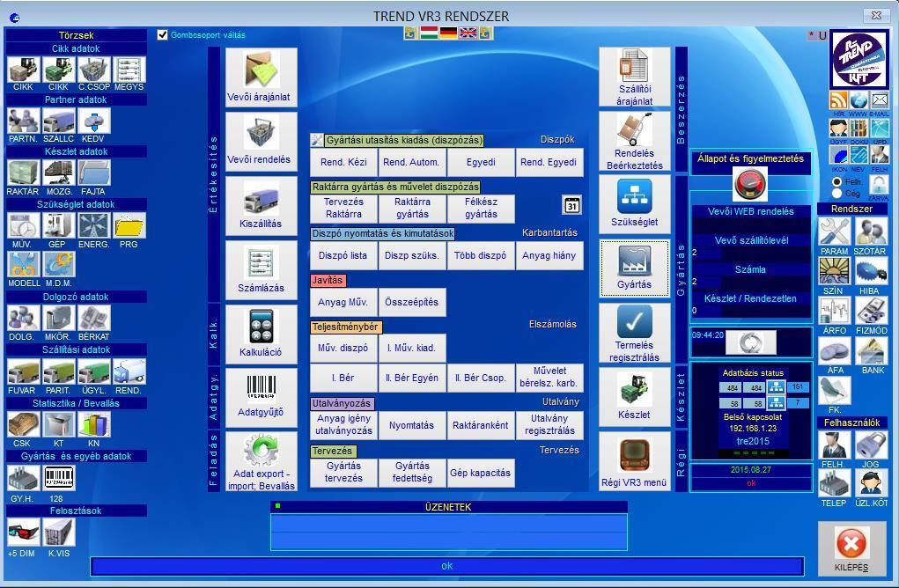Image resolution: width=899 pixels, height=588 pixels.
Task: Open the Régi VR3 menü group
Action: point(634,461)
